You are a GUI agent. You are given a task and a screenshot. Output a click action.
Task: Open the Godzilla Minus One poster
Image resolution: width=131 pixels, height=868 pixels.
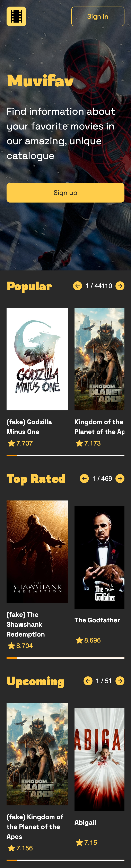(37, 359)
